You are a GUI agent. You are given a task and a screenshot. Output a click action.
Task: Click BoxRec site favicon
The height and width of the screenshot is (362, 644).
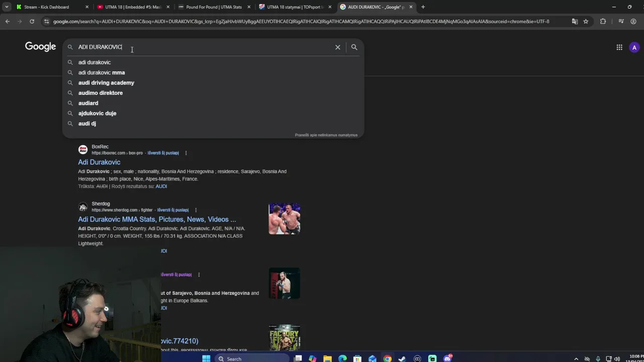coord(83,149)
